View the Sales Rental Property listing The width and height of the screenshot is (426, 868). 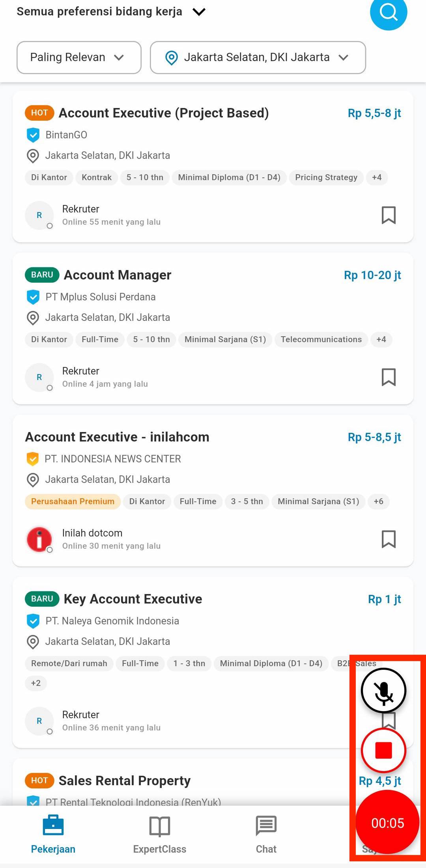(x=125, y=780)
